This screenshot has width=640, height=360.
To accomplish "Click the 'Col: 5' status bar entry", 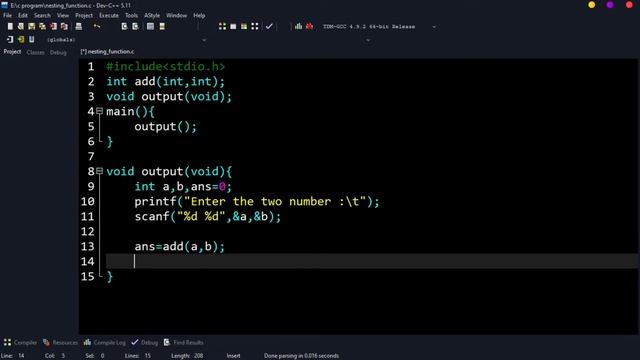I will coord(55,356).
